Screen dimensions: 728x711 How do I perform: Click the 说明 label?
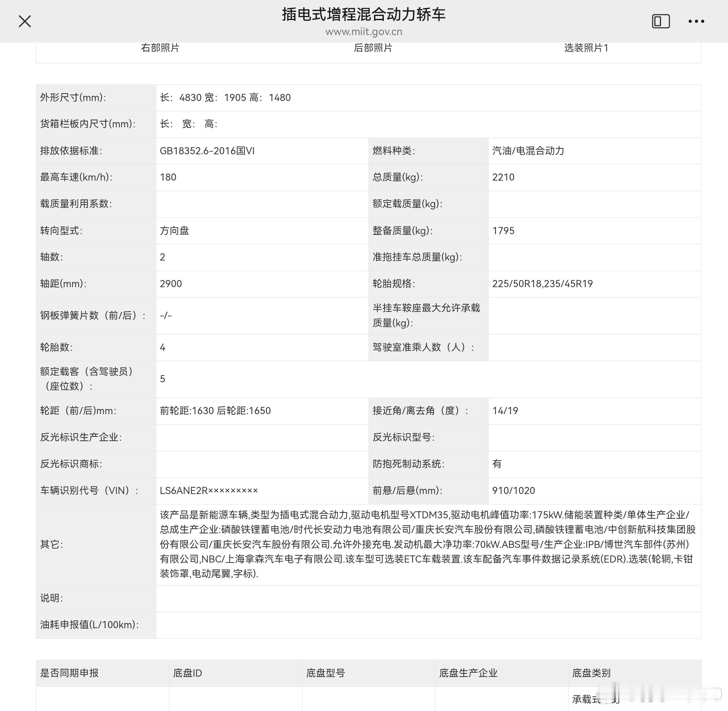[x=52, y=599]
